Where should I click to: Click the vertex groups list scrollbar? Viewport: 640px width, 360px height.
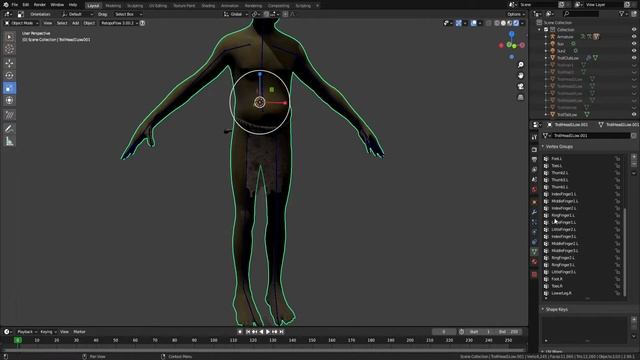click(x=624, y=251)
